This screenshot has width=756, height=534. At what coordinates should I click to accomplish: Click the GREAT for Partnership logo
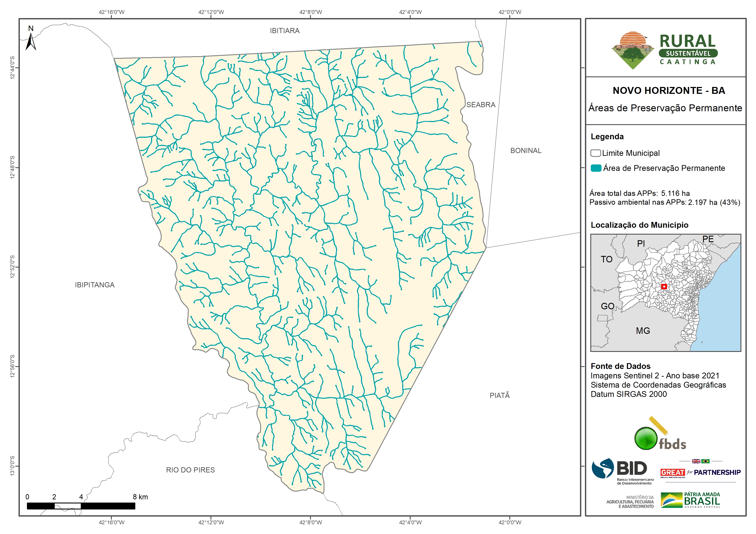(700, 472)
